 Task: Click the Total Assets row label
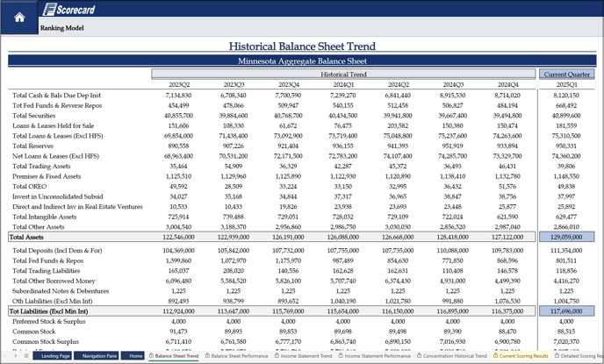click(x=26, y=237)
